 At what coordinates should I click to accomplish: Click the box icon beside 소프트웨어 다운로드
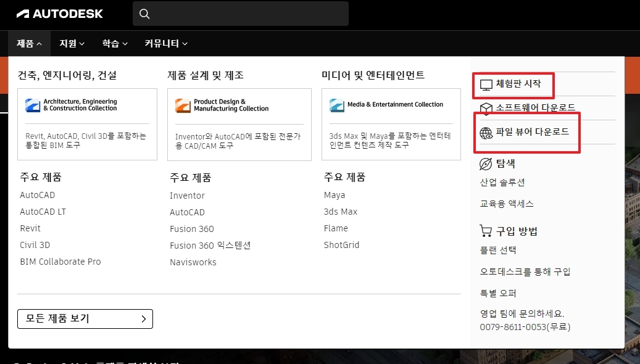point(486,109)
